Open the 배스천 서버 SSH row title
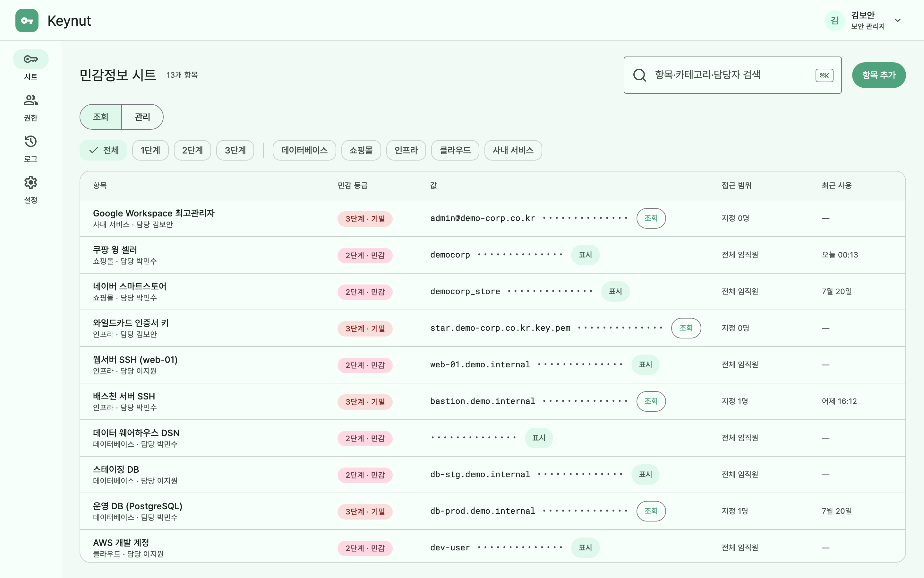The image size is (924, 578). [124, 397]
